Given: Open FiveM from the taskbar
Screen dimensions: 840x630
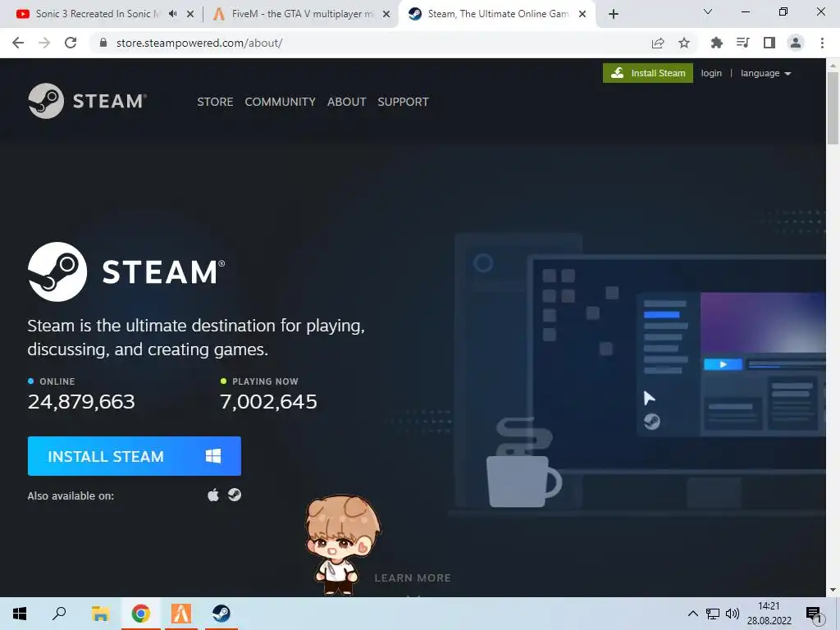Looking at the screenshot, I should pos(181,614).
